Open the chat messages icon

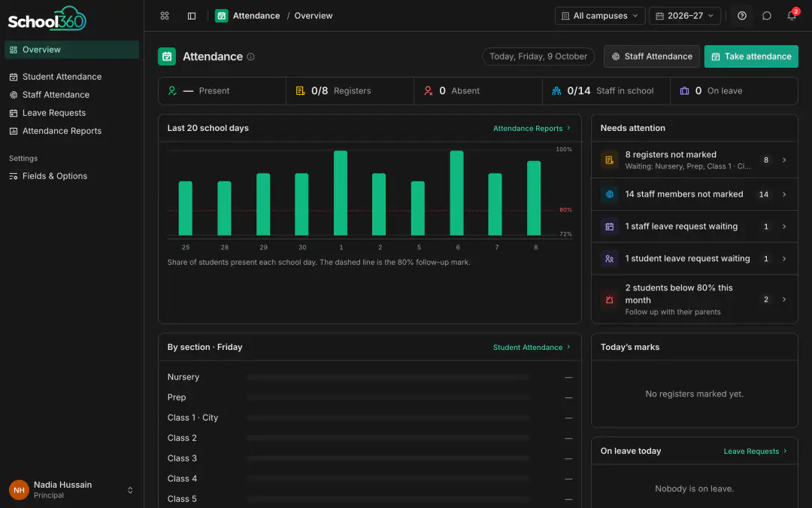767,16
